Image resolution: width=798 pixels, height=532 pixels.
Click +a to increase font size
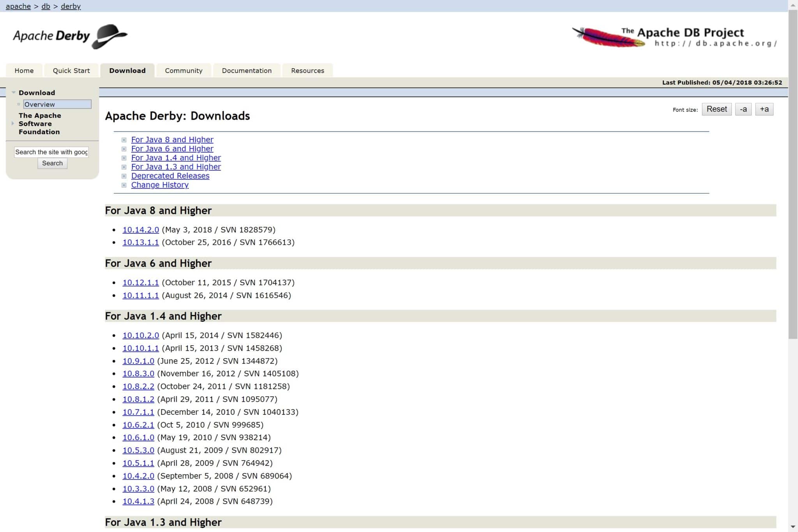click(x=764, y=109)
